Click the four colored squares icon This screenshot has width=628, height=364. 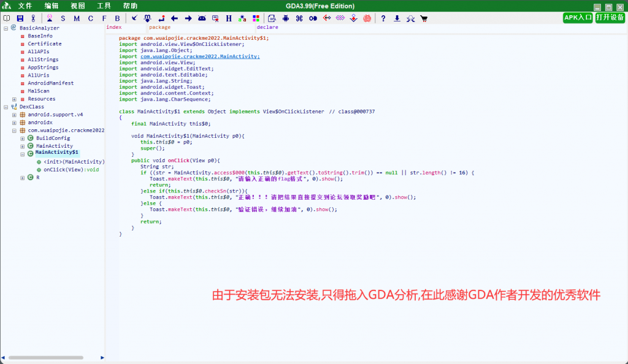256,18
